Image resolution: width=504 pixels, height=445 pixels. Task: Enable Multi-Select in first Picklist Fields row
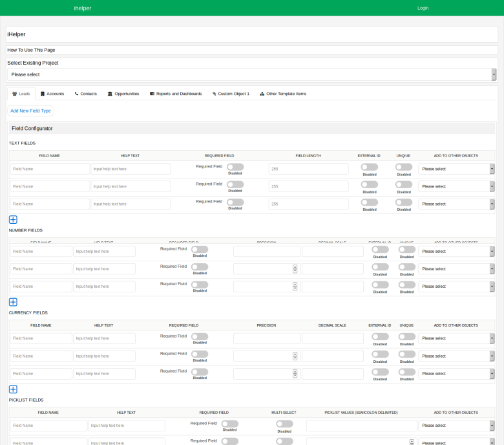pyautogui.click(x=284, y=424)
